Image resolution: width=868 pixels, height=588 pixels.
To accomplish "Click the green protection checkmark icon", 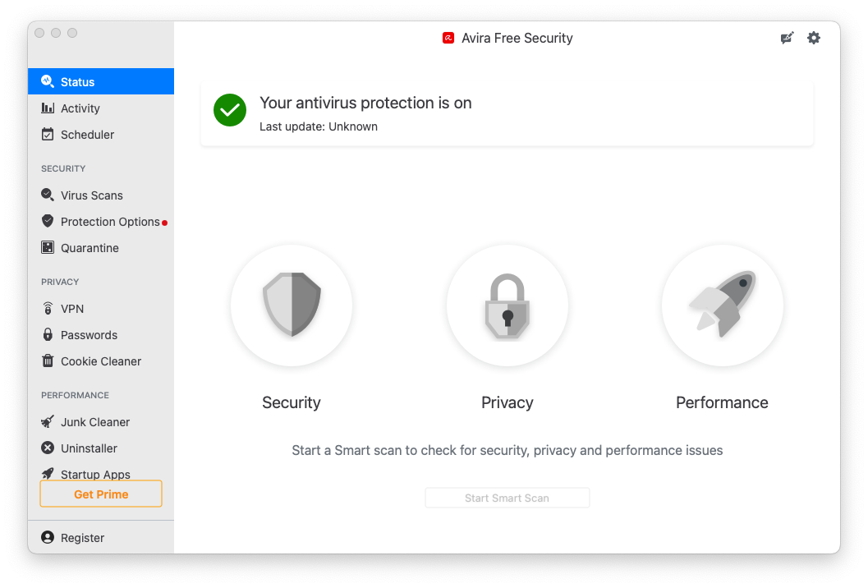I will [230, 110].
